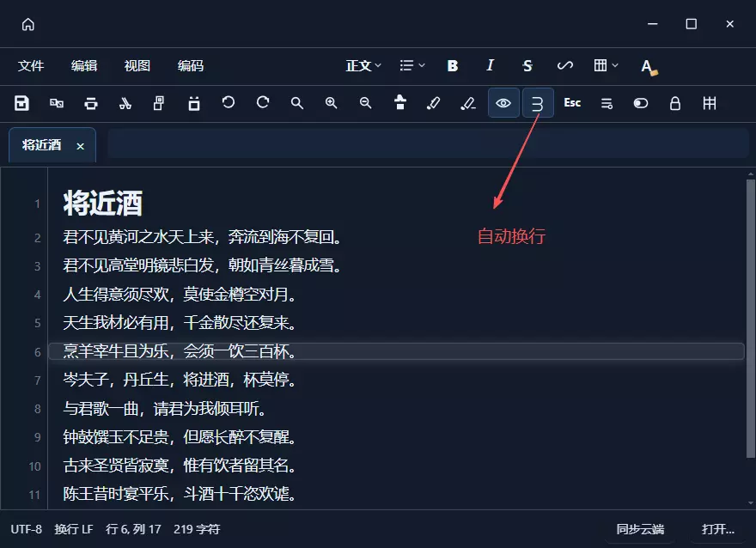The image size is (756, 548).
Task: Apply italic formatting with I icon
Action: 490,65
